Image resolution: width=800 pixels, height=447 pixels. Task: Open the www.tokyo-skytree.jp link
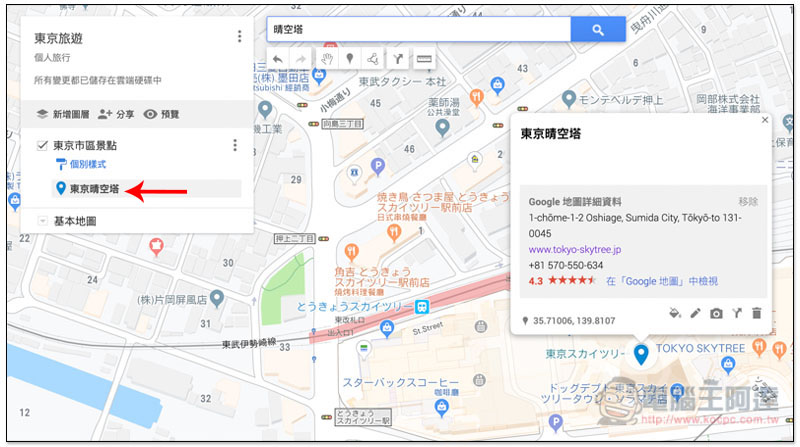pos(574,250)
